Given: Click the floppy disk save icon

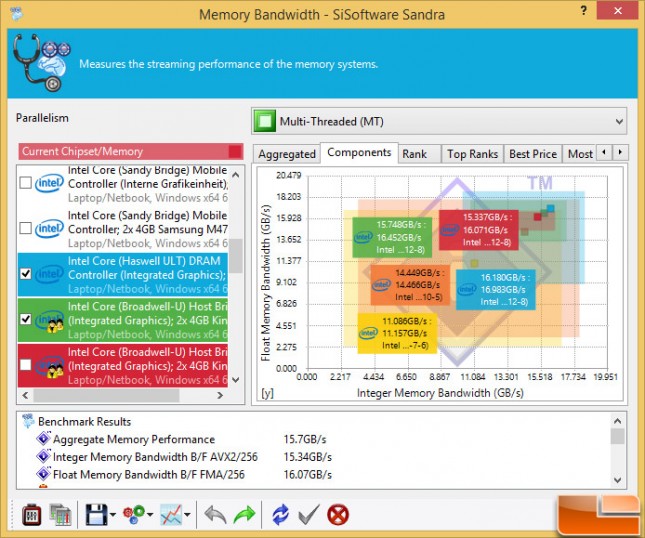Looking at the screenshot, I should click(96, 515).
